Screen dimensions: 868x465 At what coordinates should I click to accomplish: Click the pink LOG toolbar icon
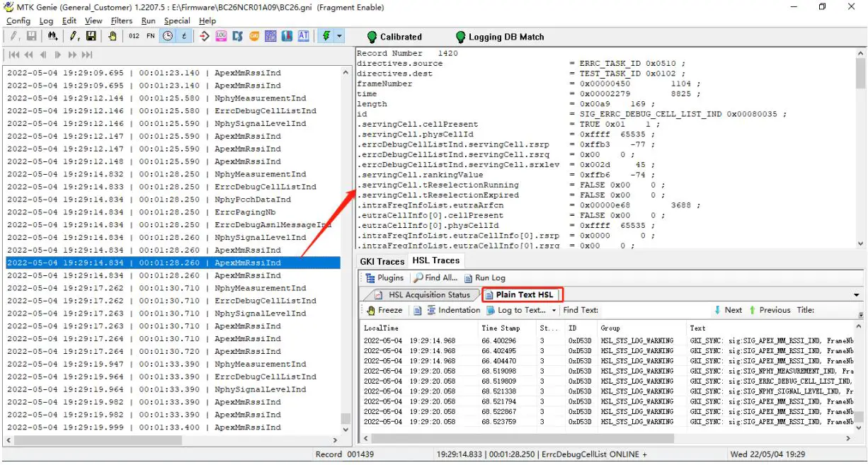click(221, 36)
